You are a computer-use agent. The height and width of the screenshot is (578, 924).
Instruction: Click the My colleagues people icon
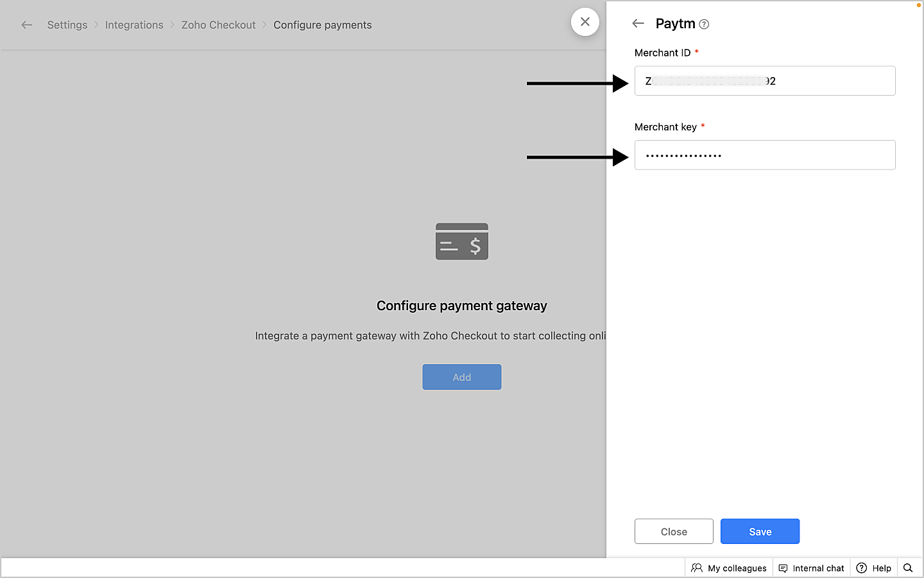[x=697, y=568]
